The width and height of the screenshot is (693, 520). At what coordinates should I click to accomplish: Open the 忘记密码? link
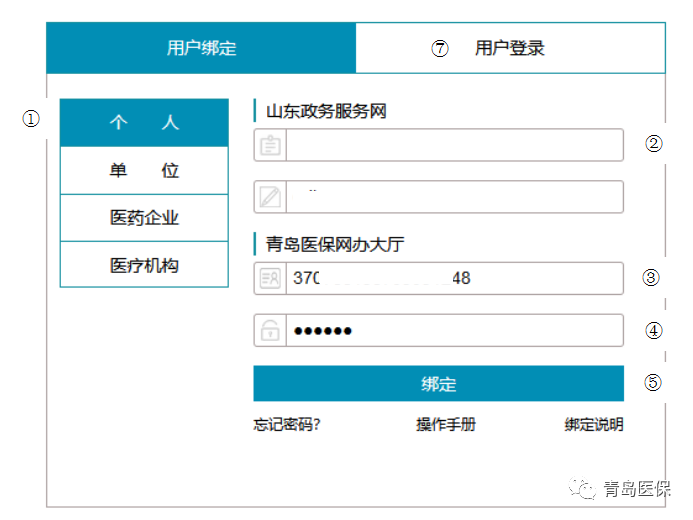click(x=287, y=425)
